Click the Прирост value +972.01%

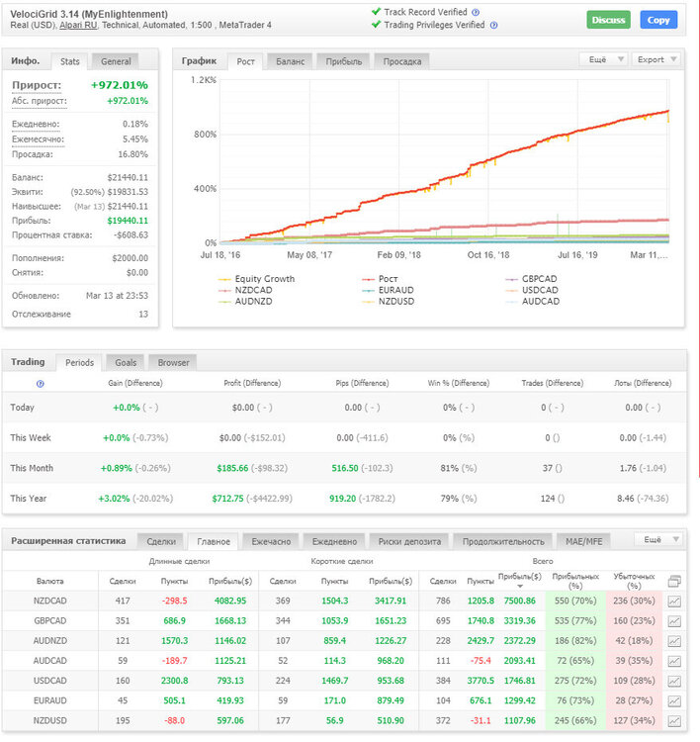coord(120,85)
